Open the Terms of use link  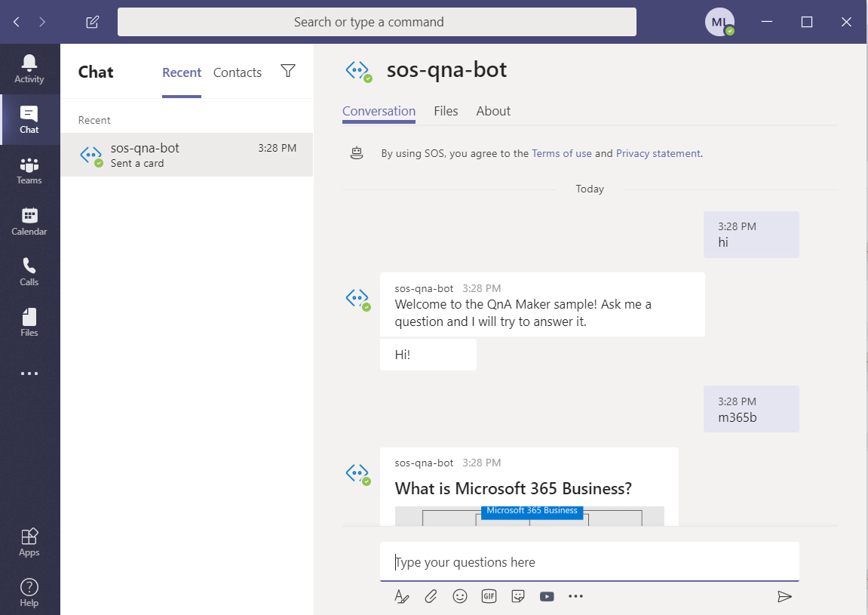(x=561, y=153)
